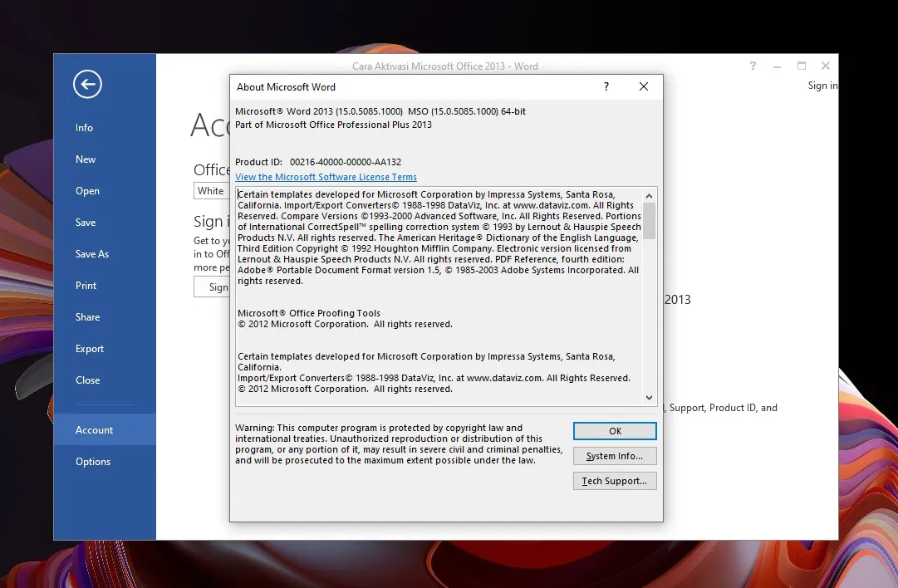Image resolution: width=898 pixels, height=588 pixels.
Task: Maximize the Word window
Action: [x=802, y=66]
